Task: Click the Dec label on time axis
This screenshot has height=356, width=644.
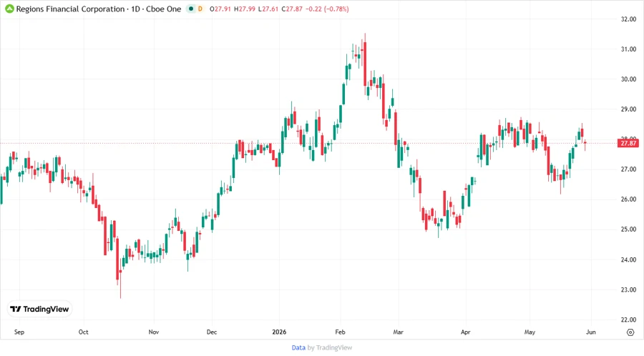Action: [x=212, y=332]
